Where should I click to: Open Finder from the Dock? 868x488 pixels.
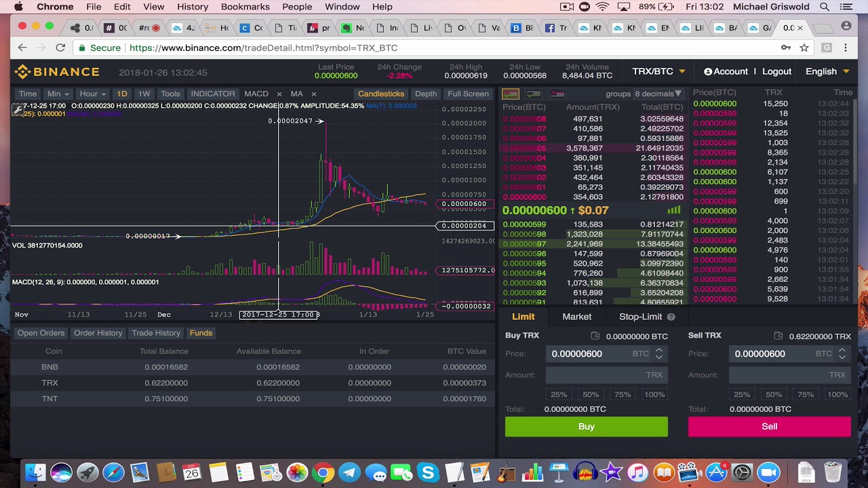click(35, 472)
